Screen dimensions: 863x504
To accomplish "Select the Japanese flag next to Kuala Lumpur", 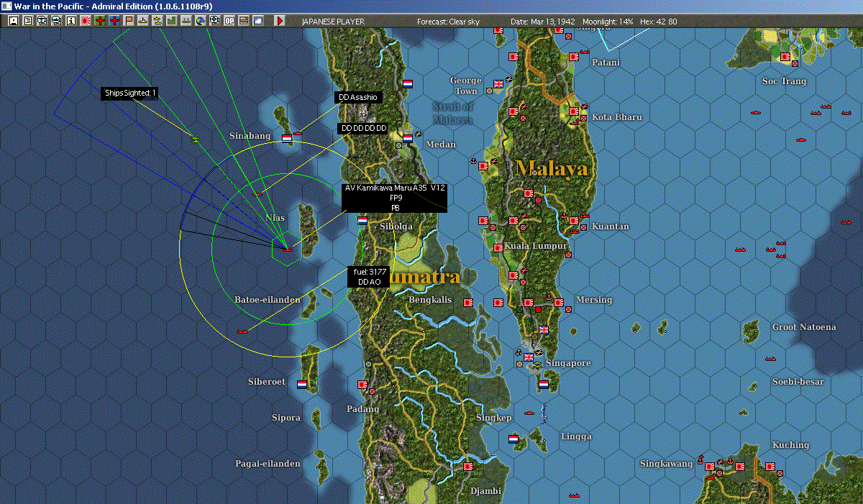I will (x=498, y=248).
